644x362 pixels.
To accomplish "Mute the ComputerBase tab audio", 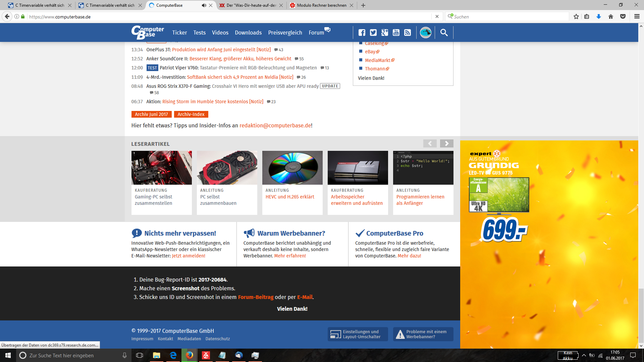I will (204, 5).
